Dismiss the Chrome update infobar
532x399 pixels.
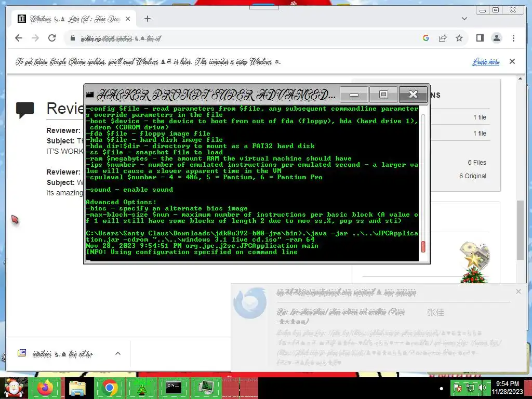click(512, 61)
